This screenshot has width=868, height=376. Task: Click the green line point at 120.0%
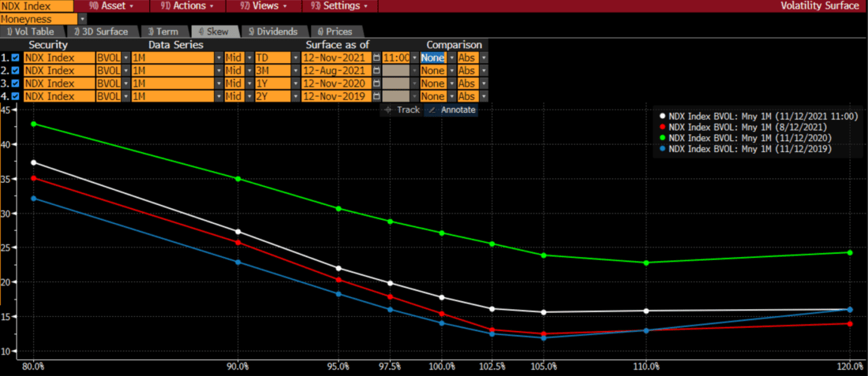coord(850,253)
